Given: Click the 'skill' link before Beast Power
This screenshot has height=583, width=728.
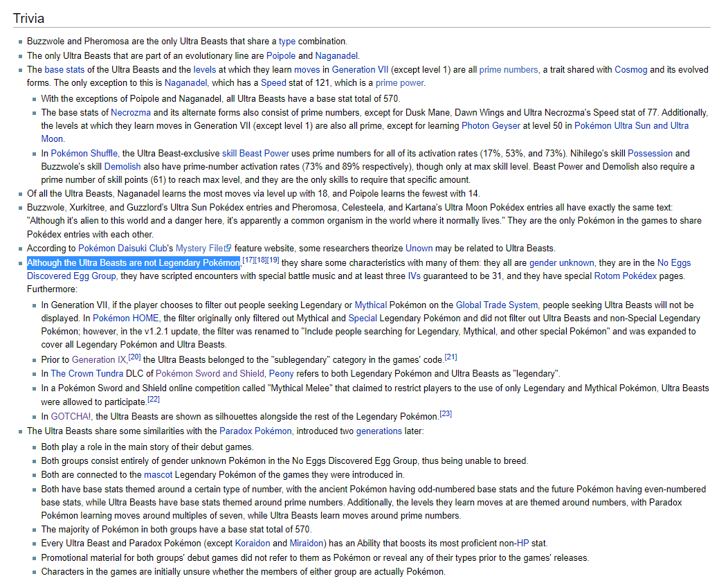Looking at the screenshot, I should [x=229, y=153].
